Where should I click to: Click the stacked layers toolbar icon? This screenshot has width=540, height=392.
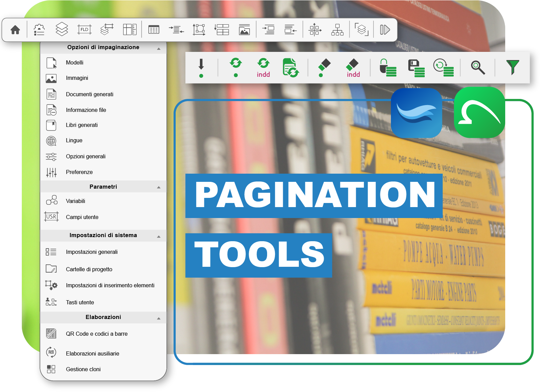pyautogui.click(x=62, y=29)
